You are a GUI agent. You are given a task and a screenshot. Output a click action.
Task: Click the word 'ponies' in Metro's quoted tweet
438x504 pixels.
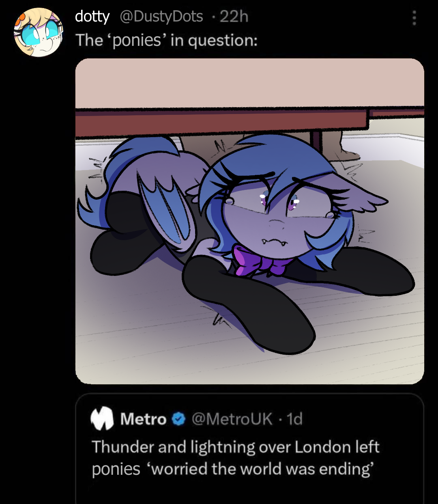116,469
